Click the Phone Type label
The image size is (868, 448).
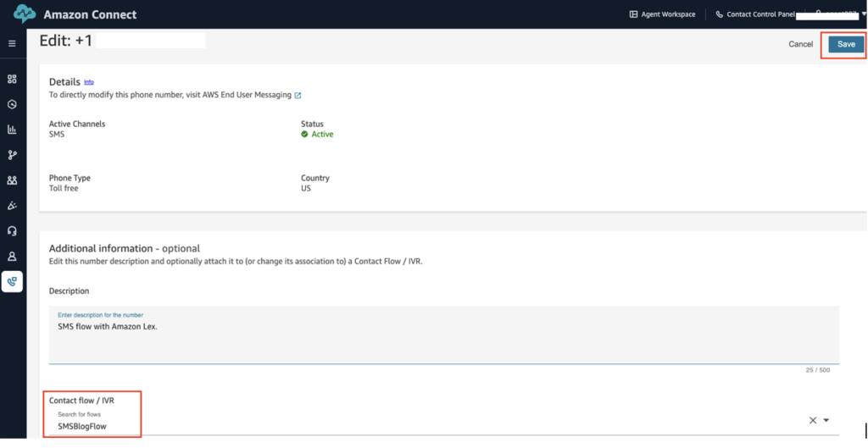point(70,178)
